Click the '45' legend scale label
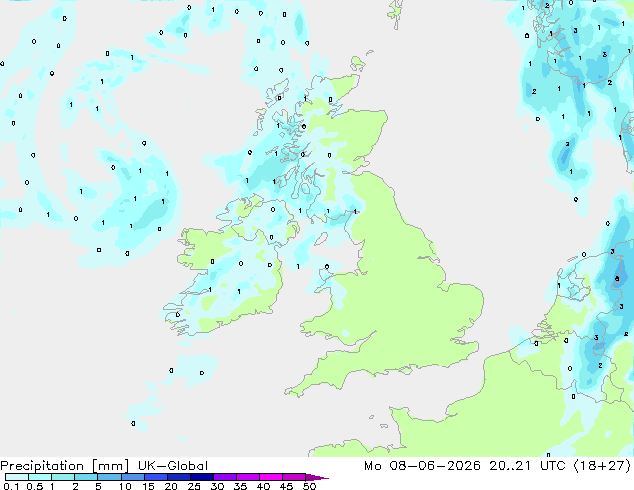Image resolution: width=634 pixels, height=490 pixels. pos(287,486)
